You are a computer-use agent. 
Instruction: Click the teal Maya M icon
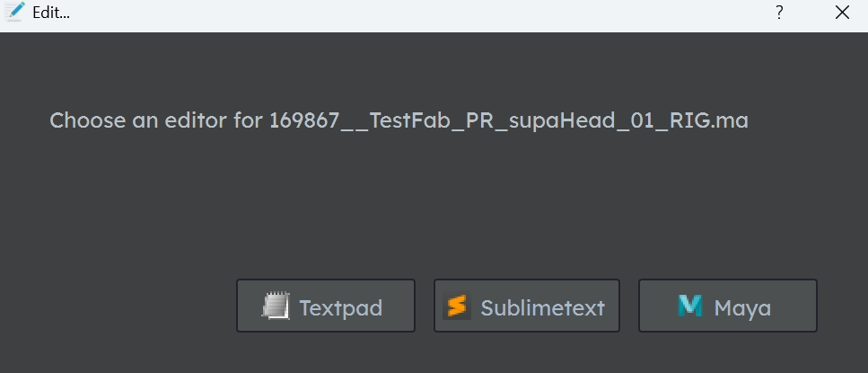pyautogui.click(x=689, y=306)
